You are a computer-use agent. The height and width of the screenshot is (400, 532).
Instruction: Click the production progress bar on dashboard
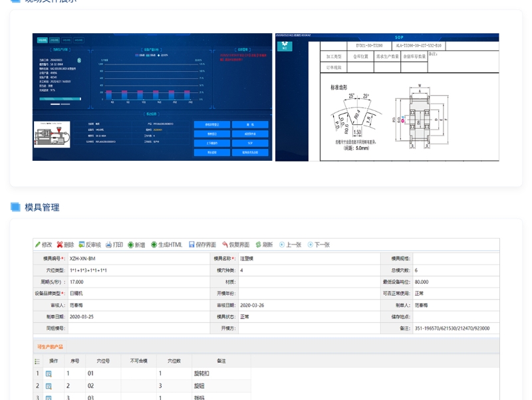pyautogui.click(x=60, y=99)
